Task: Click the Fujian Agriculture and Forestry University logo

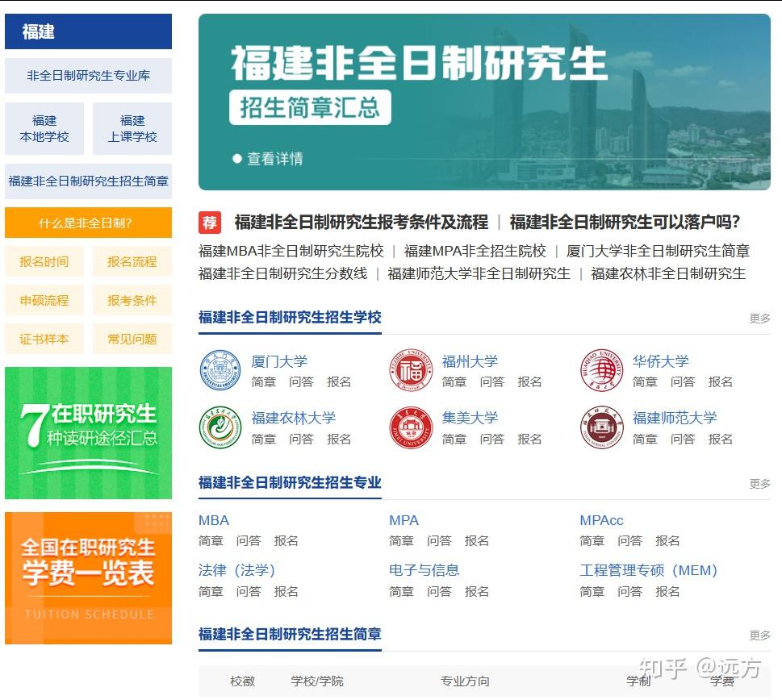Action: 220,427
